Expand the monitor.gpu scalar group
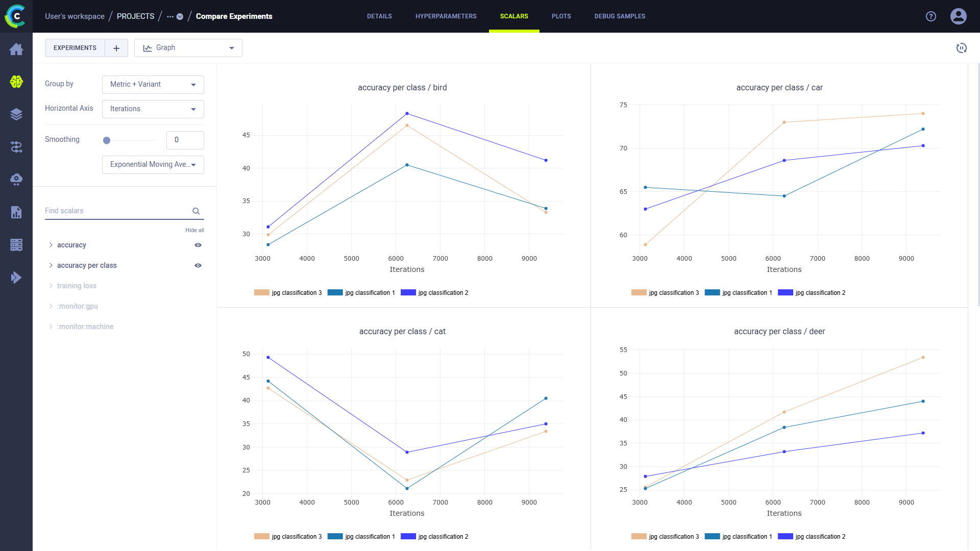The image size is (980, 551). click(51, 306)
